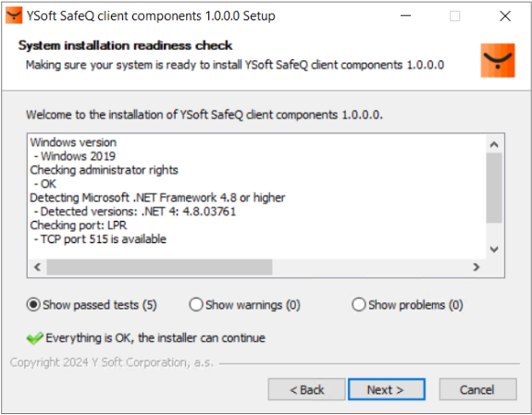Click the Detected versions .NET 4 line
The width and height of the screenshot is (532, 415).
[x=135, y=212]
